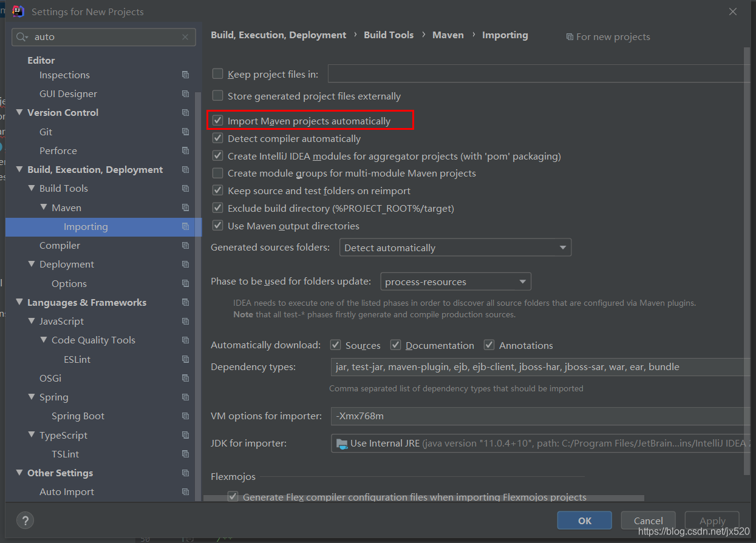This screenshot has height=543, width=756.
Task: Click the settings tree vertical scrollbar
Action: click(199, 295)
